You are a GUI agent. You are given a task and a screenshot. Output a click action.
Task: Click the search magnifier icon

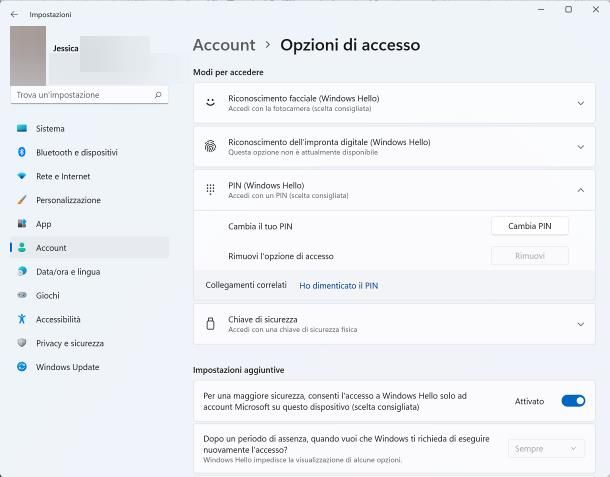click(158, 95)
